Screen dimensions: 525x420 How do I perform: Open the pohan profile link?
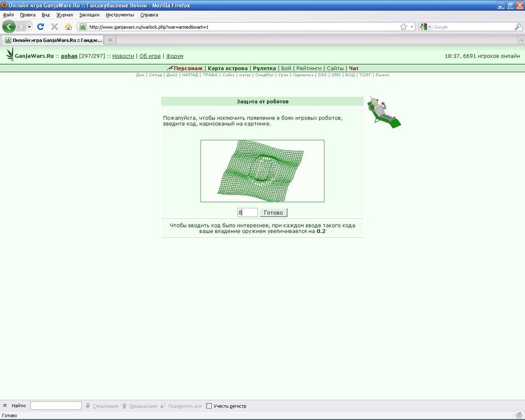(x=69, y=56)
